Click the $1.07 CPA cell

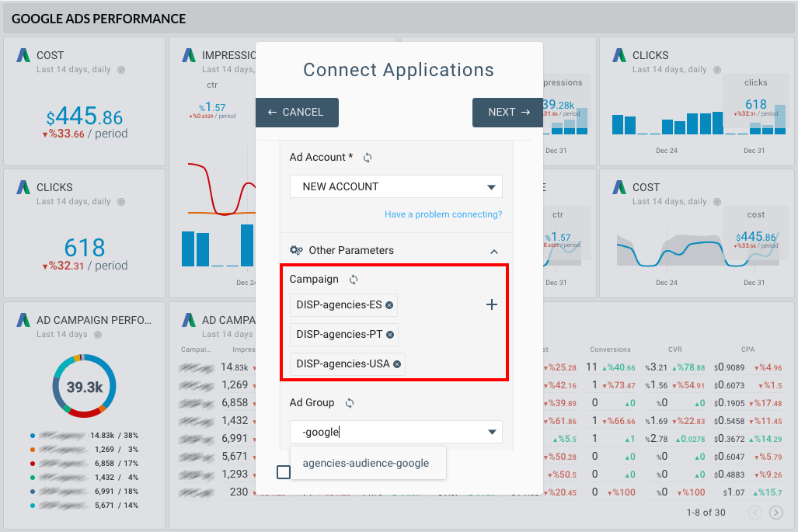pos(734,492)
